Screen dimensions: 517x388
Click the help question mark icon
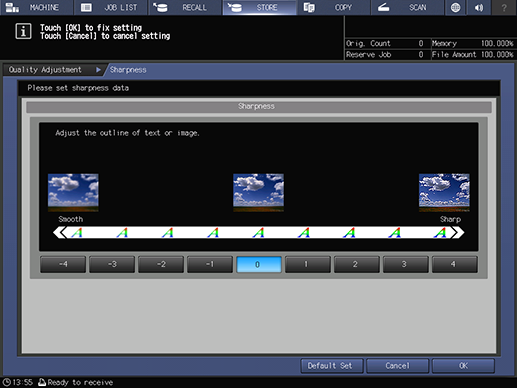point(504,7)
